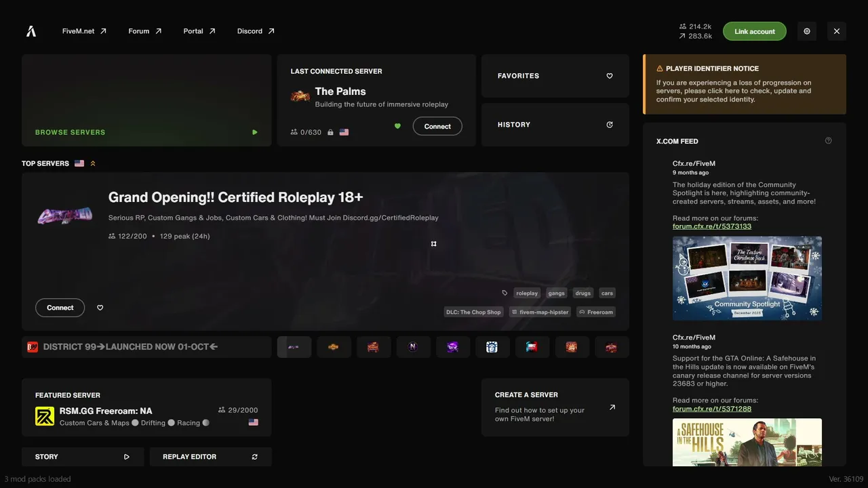Screen dimensions: 868x488
Task: Click the Certified Roleplay server logo
Action: [x=65, y=216]
